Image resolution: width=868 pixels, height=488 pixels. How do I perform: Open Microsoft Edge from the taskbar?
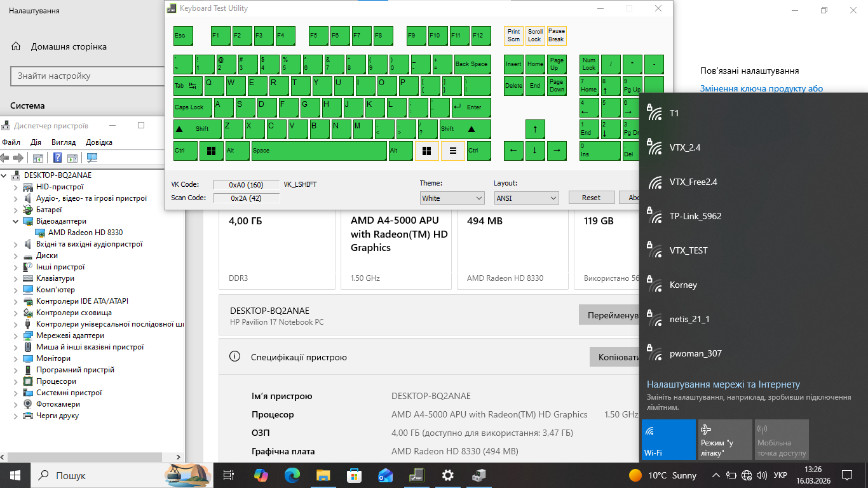tap(292, 475)
